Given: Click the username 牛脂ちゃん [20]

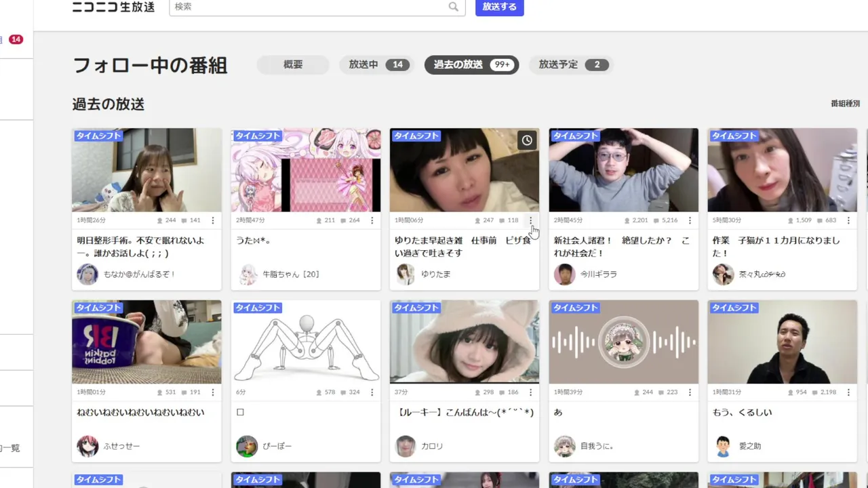Looking at the screenshot, I should click(x=291, y=274).
